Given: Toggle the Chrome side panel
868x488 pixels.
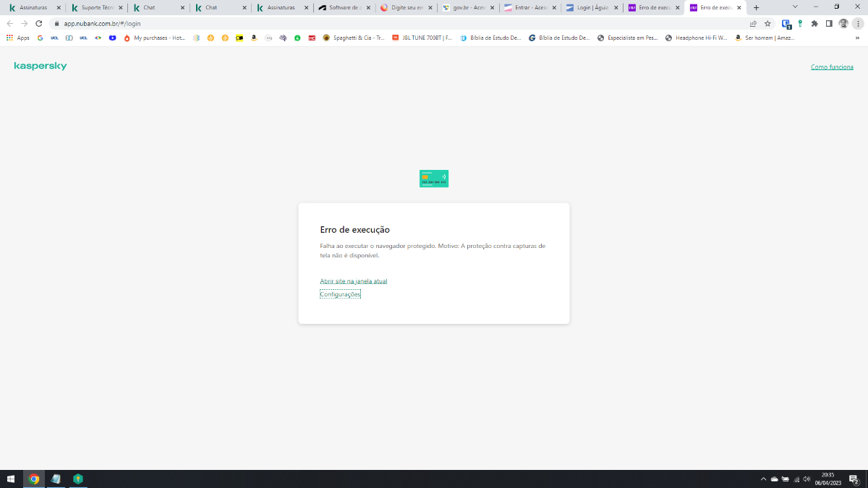Looking at the screenshot, I should [829, 23].
